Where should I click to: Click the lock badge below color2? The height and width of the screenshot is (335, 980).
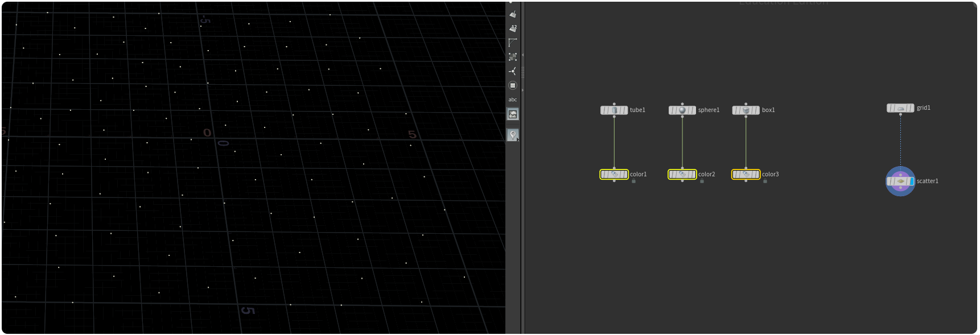702,181
